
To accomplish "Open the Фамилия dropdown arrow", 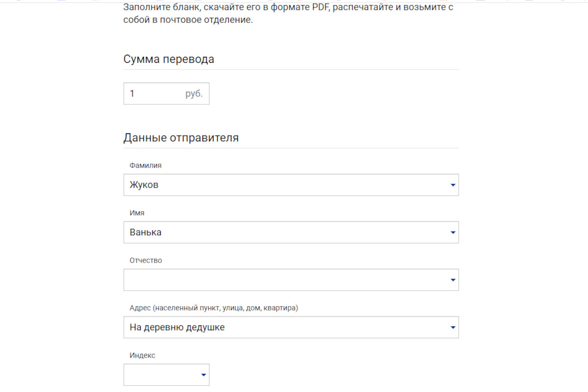I will 453,185.
